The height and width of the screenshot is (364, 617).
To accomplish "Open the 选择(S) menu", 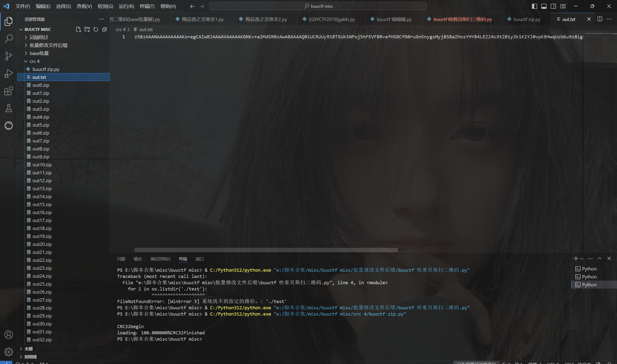I will coord(64,6).
